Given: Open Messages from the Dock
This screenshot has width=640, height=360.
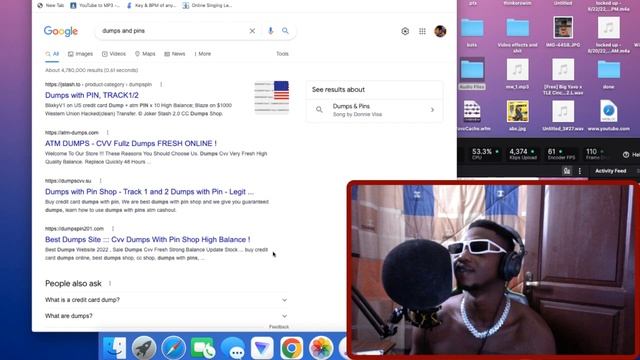Looking at the screenshot, I should click(x=233, y=348).
